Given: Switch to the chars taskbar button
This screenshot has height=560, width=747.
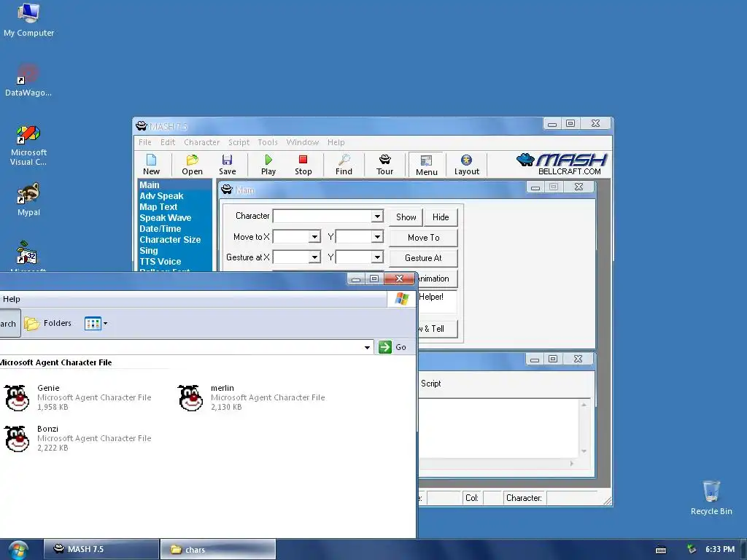Looking at the screenshot, I should tap(217, 549).
